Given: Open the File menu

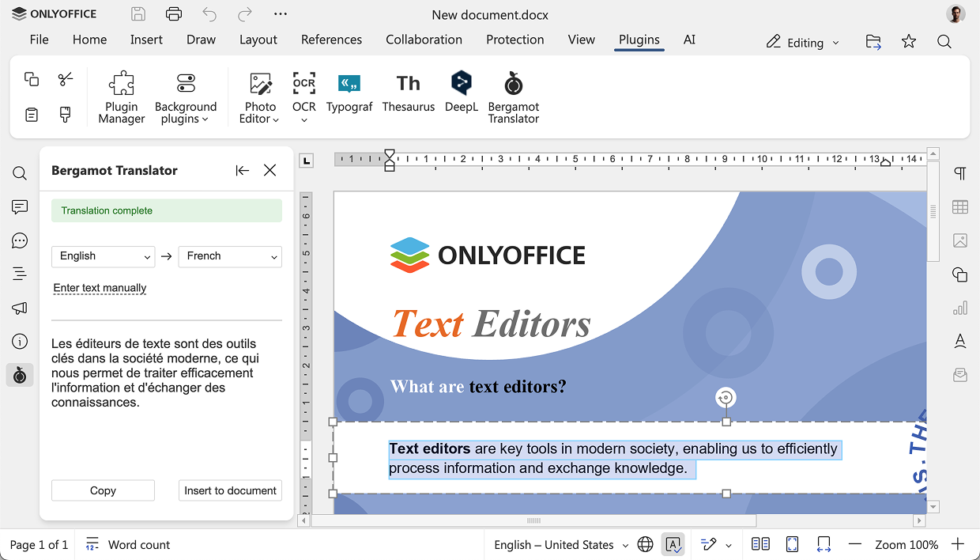Looking at the screenshot, I should [x=39, y=40].
